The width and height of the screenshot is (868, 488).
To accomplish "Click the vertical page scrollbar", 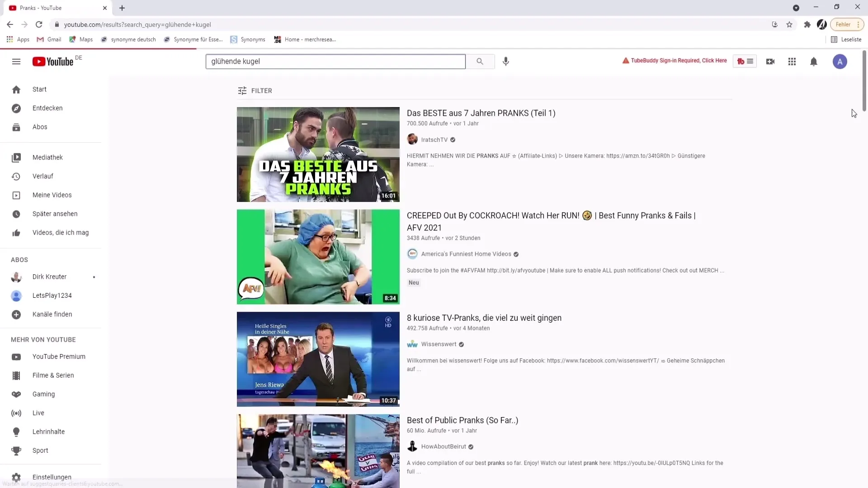I will click(864, 81).
